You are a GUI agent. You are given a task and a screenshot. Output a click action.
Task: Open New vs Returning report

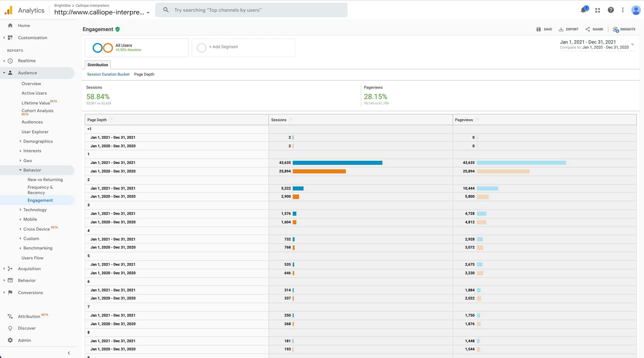point(45,179)
